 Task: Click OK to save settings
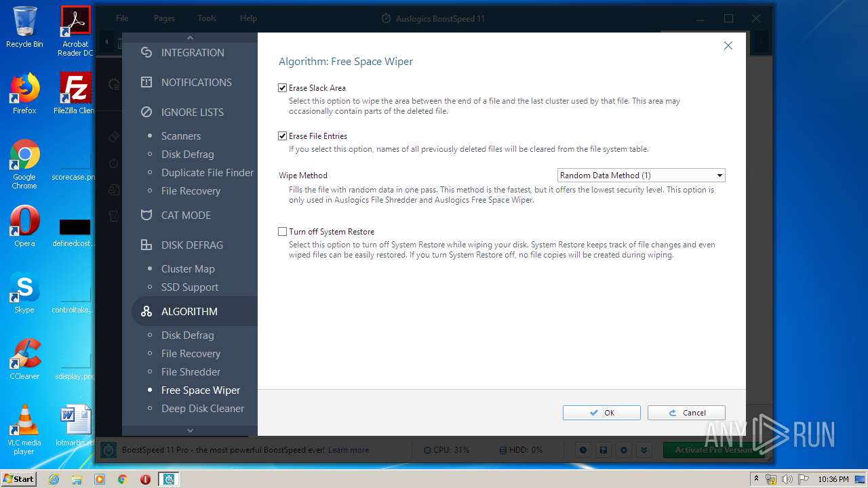[601, 413]
